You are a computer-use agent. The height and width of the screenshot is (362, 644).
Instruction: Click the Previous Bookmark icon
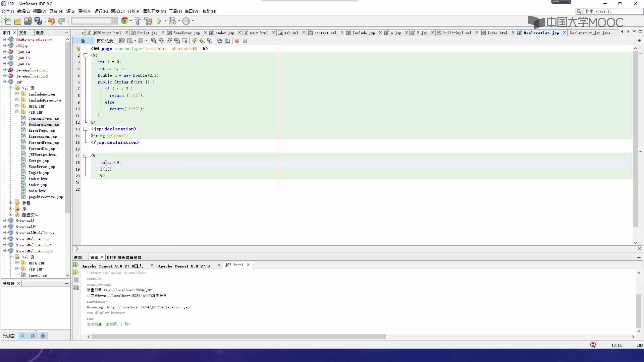194,41
